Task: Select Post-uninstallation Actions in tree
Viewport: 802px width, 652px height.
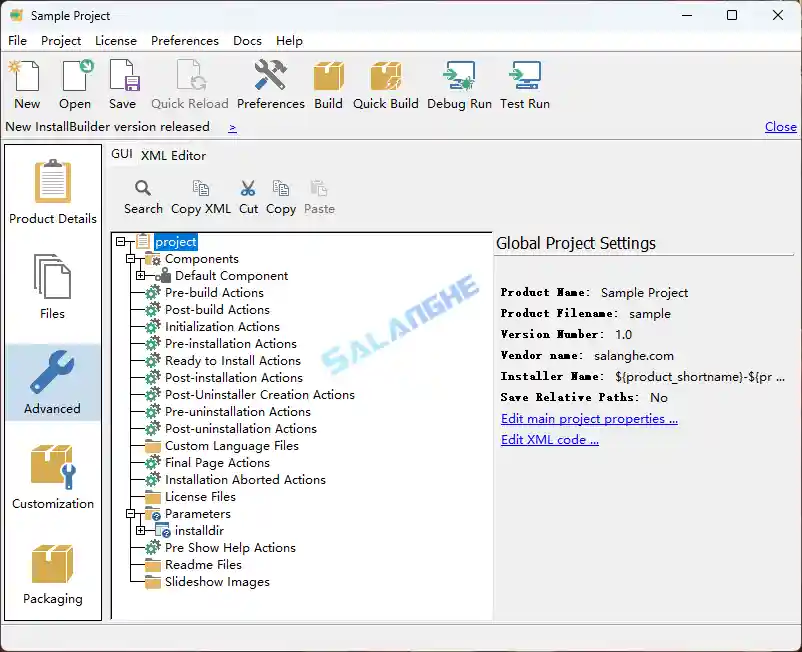Action: 241,429
